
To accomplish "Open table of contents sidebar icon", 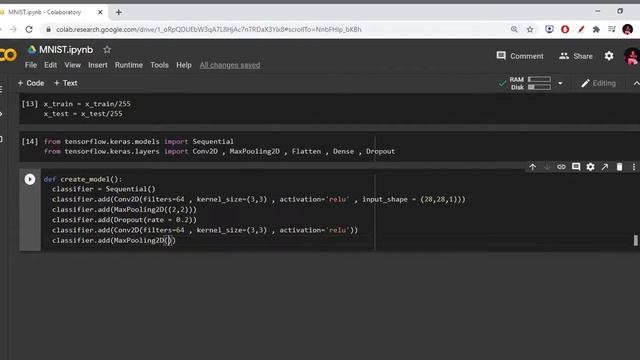I will coord(1,89).
